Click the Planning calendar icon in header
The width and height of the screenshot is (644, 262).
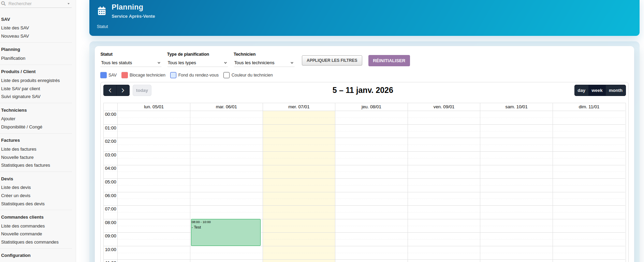point(102,11)
